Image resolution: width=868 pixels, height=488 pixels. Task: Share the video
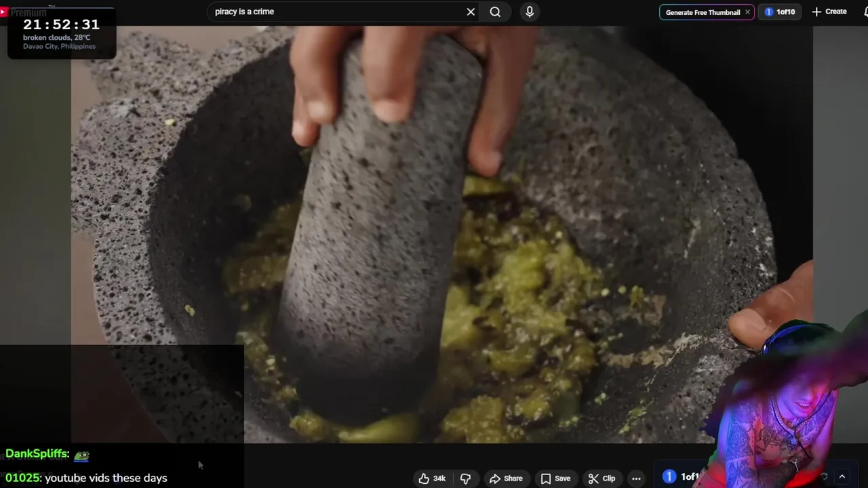point(506,479)
